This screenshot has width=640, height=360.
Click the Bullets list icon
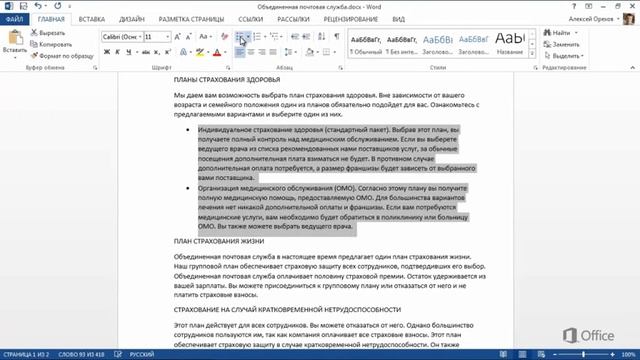click(x=240, y=37)
